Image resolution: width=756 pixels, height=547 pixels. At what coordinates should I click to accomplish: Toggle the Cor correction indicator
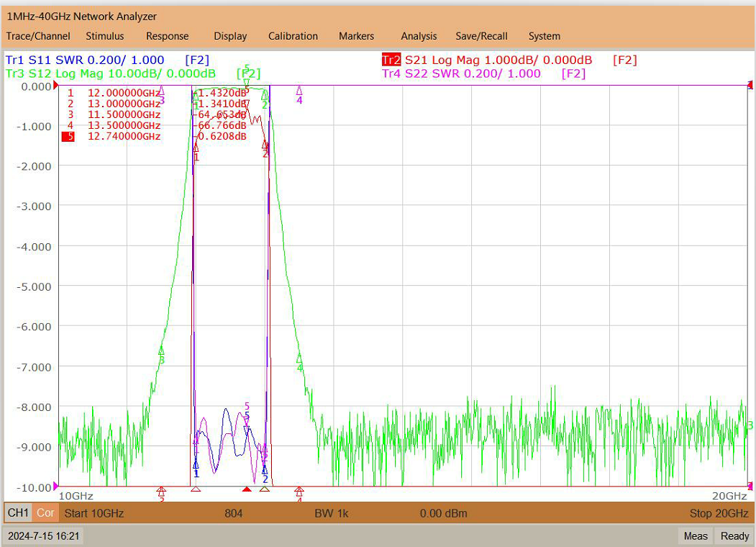click(46, 512)
